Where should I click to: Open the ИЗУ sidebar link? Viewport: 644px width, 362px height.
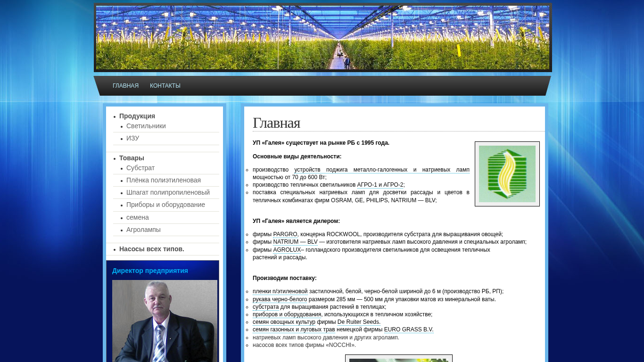(132, 138)
